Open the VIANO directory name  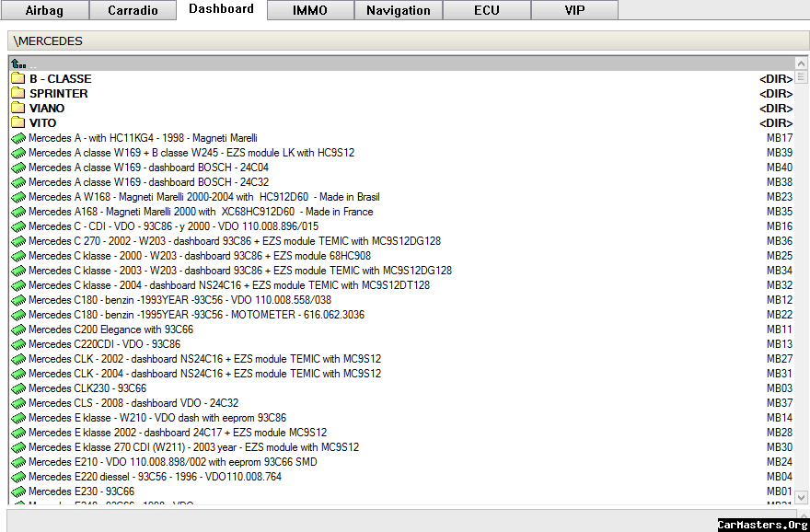(47, 108)
